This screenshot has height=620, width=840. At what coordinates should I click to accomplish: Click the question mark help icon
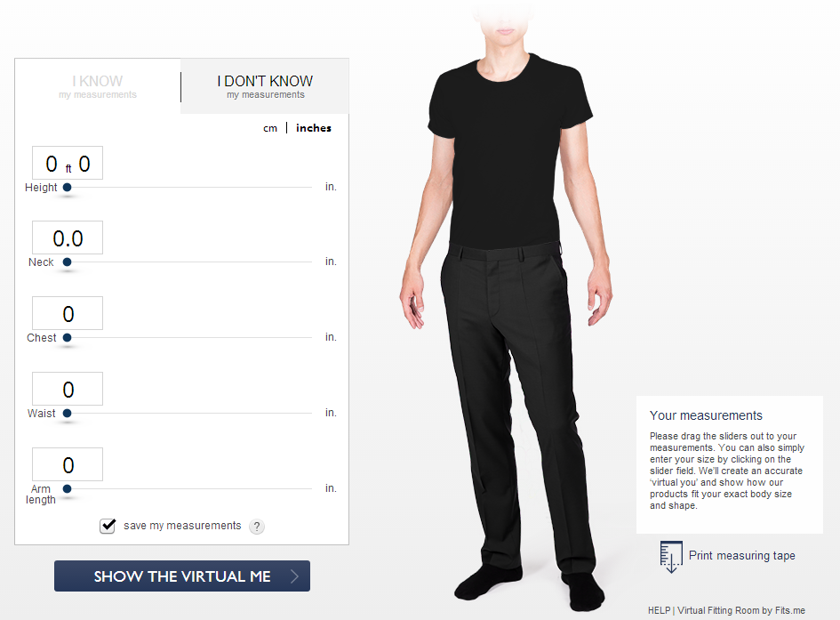coord(257,527)
